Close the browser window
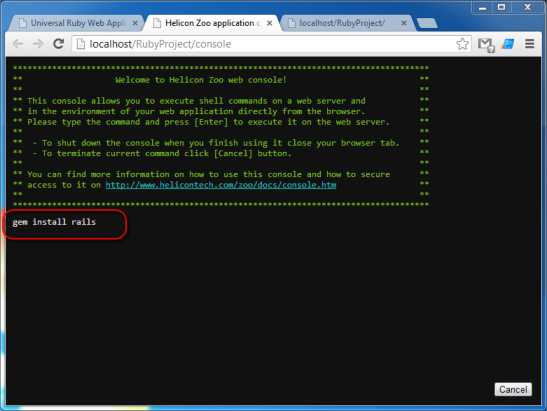The height and width of the screenshot is (411, 547). tap(527, 7)
